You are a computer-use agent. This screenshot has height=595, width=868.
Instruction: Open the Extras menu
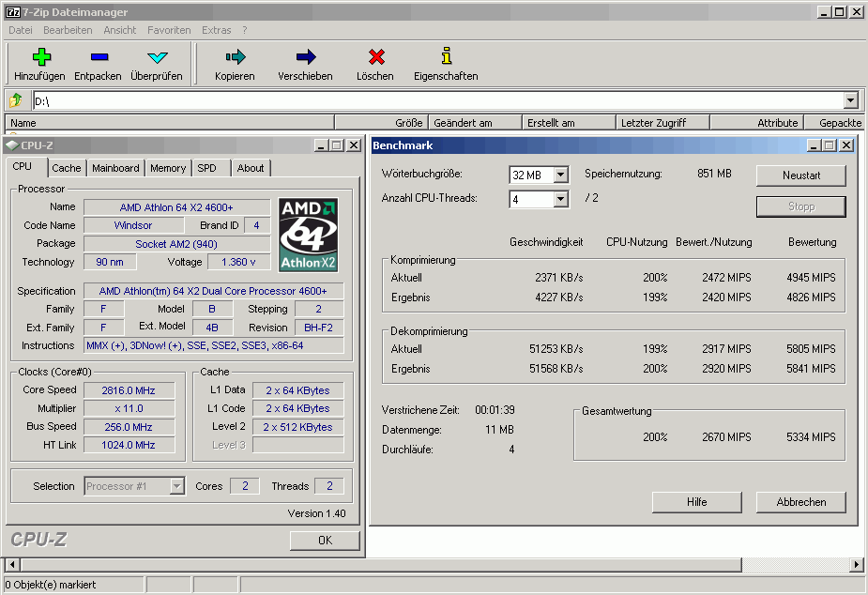coord(217,30)
